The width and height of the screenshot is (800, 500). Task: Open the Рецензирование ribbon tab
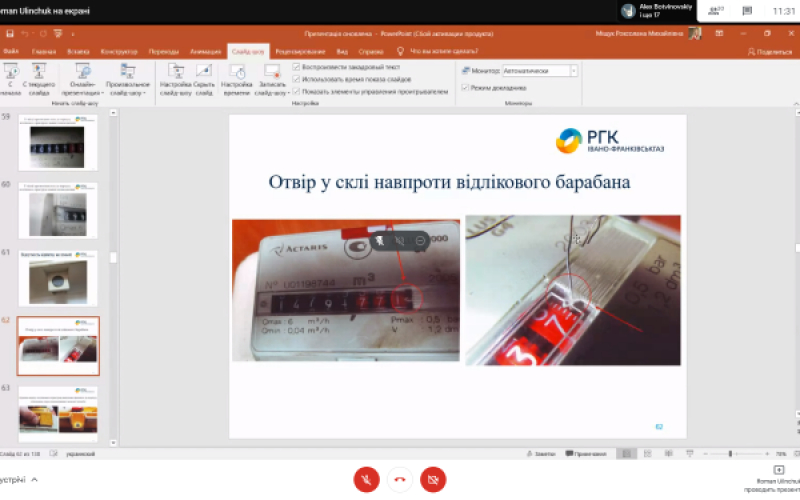point(300,52)
